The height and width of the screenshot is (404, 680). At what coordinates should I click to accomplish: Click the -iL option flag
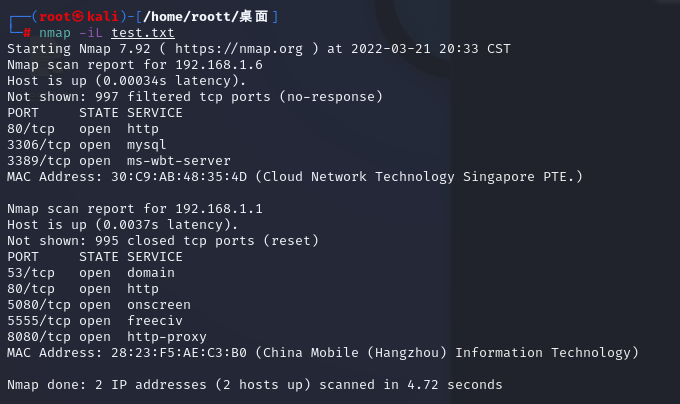pos(91,32)
